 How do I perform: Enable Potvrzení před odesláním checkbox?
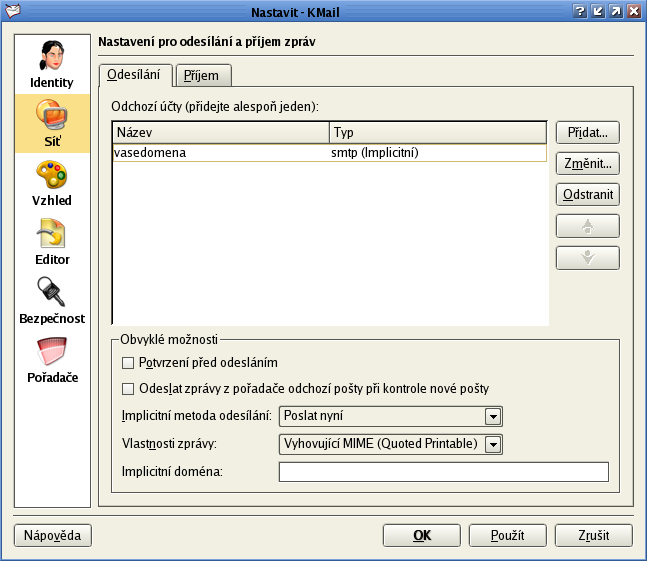(x=127, y=362)
